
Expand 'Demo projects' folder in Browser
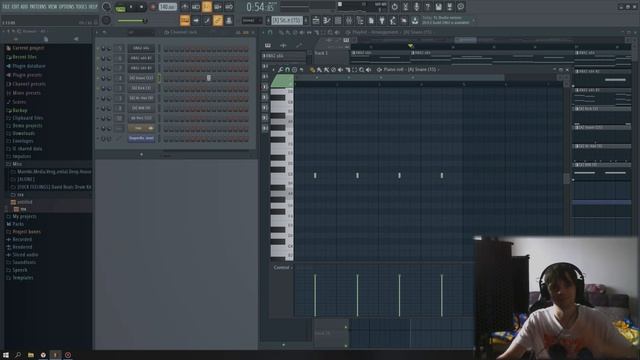click(24, 126)
